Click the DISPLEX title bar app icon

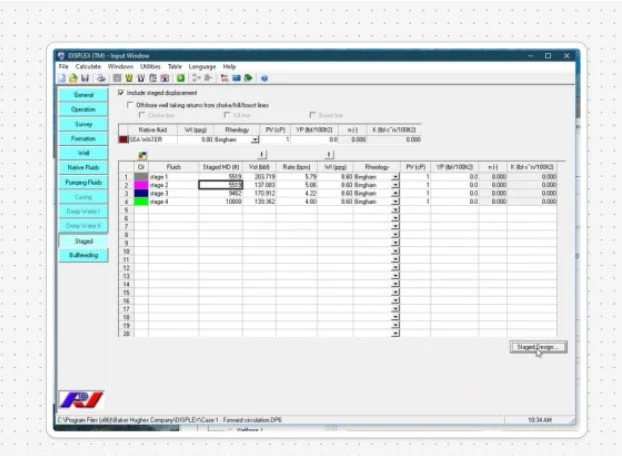61,56
